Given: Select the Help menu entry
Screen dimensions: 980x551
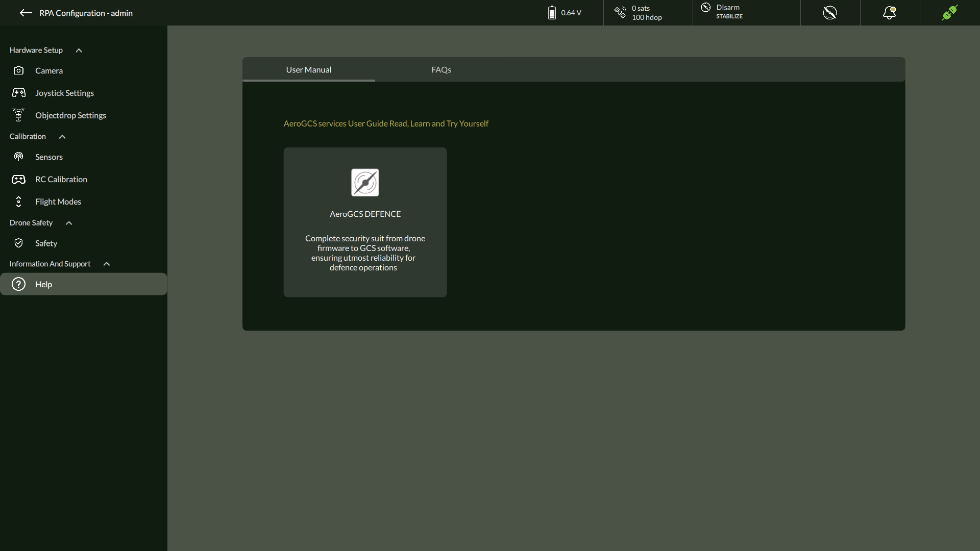Looking at the screenshot, I should tap(84, 284).
